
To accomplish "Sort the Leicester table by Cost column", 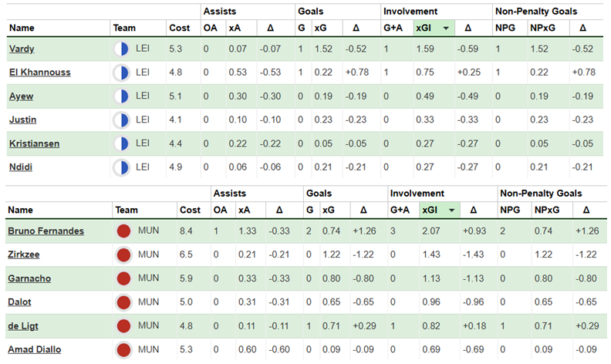I will (x=178, y=28).
